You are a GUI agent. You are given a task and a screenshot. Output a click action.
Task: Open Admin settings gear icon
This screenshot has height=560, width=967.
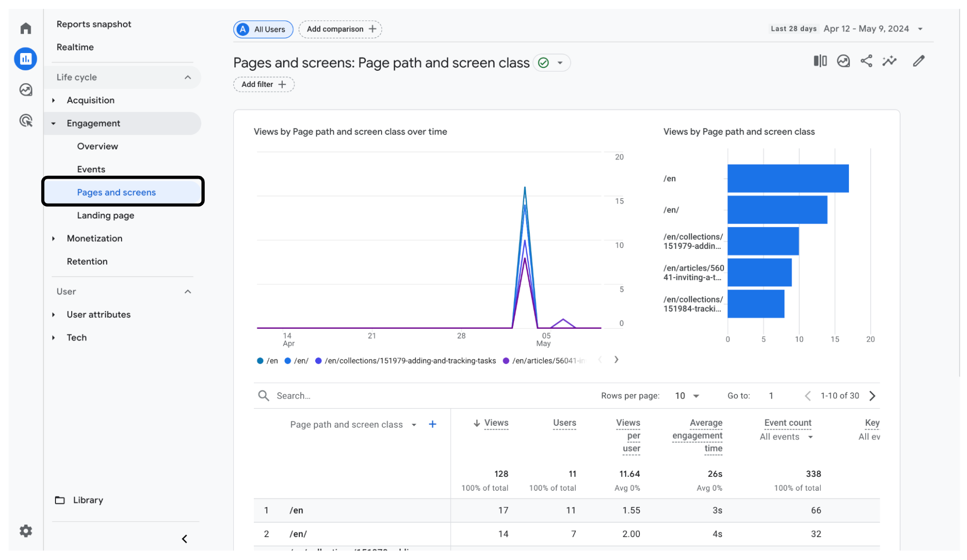(x=26, y=531)
